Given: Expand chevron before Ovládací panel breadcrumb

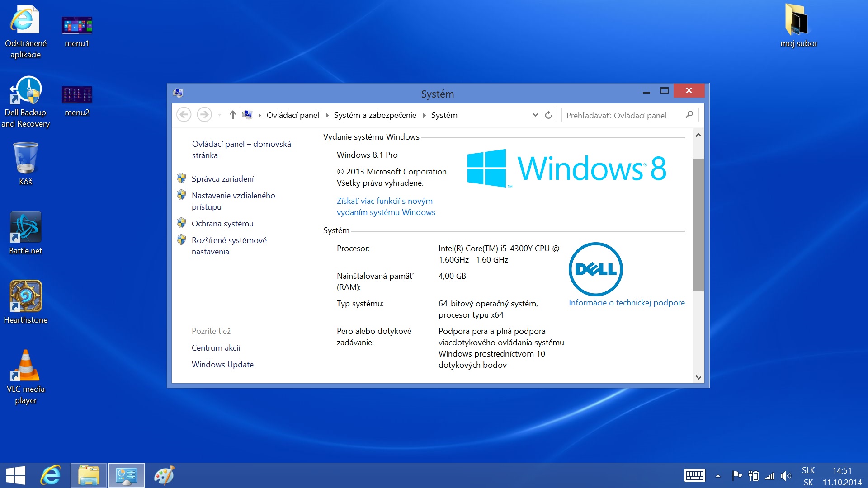Looking at the screenshot, I should pyautogui.click(x=259, y=115).
